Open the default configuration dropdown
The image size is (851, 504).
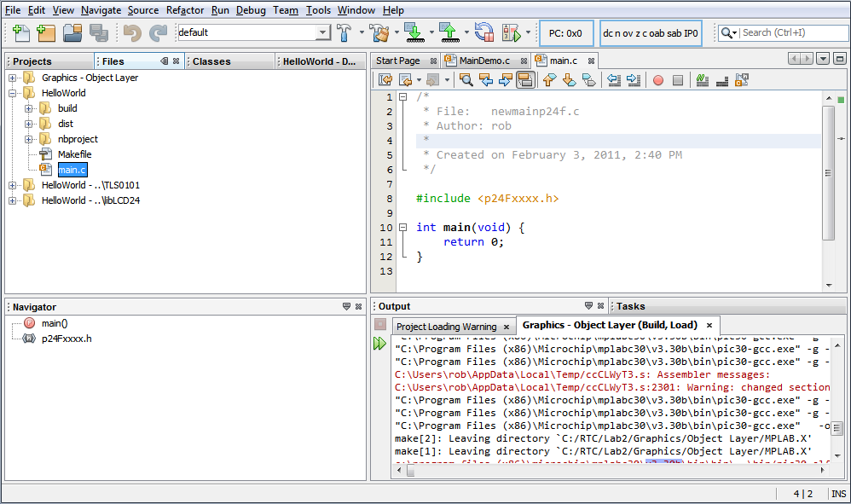click(x=321, y=34)
